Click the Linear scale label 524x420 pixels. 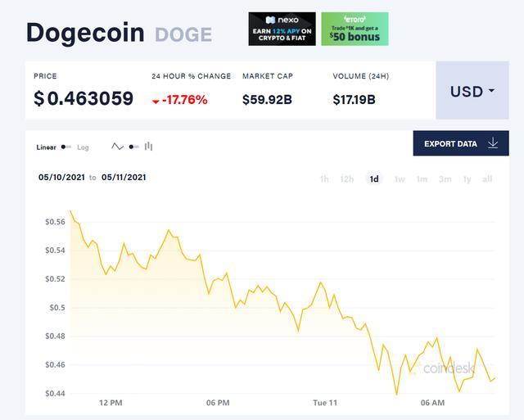pyautogui.click(x=46, y=147)
